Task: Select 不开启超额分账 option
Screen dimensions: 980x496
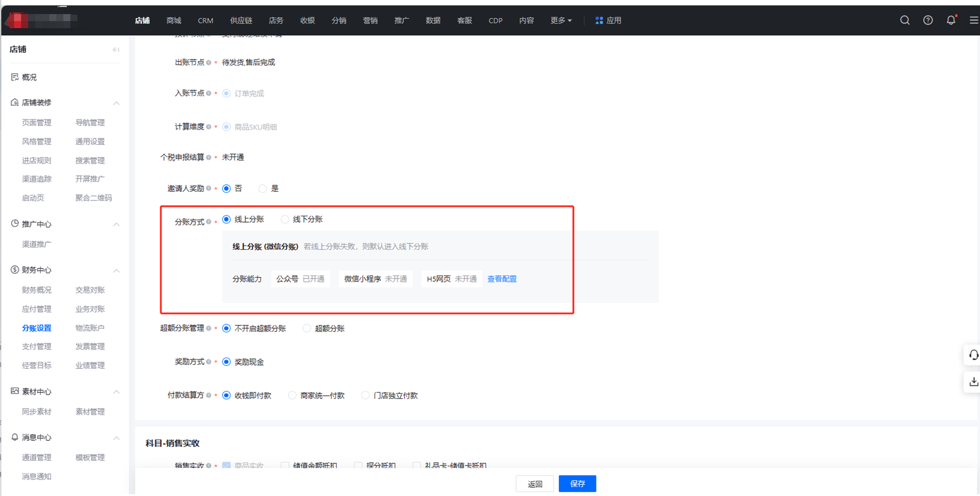Action: click(x=226, y=328)
